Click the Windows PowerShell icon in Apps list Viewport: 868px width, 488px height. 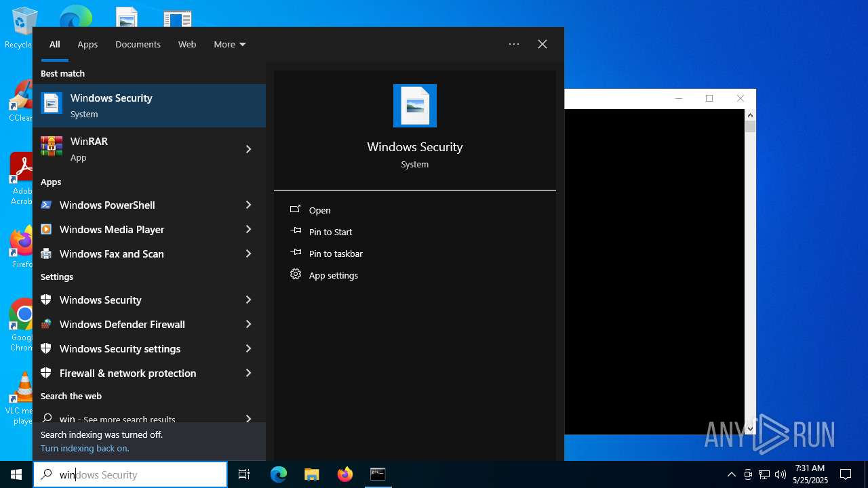click(x=46, y=205)
